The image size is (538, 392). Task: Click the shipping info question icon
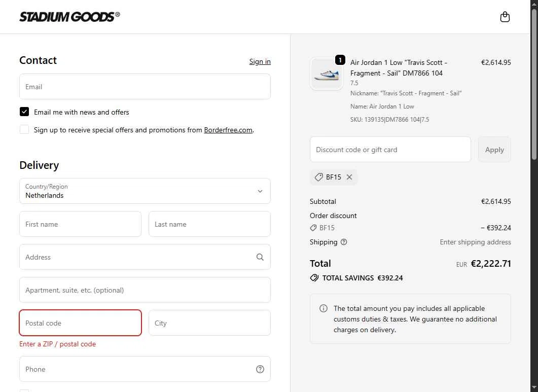pyautogui.click(x=344, y=242)
